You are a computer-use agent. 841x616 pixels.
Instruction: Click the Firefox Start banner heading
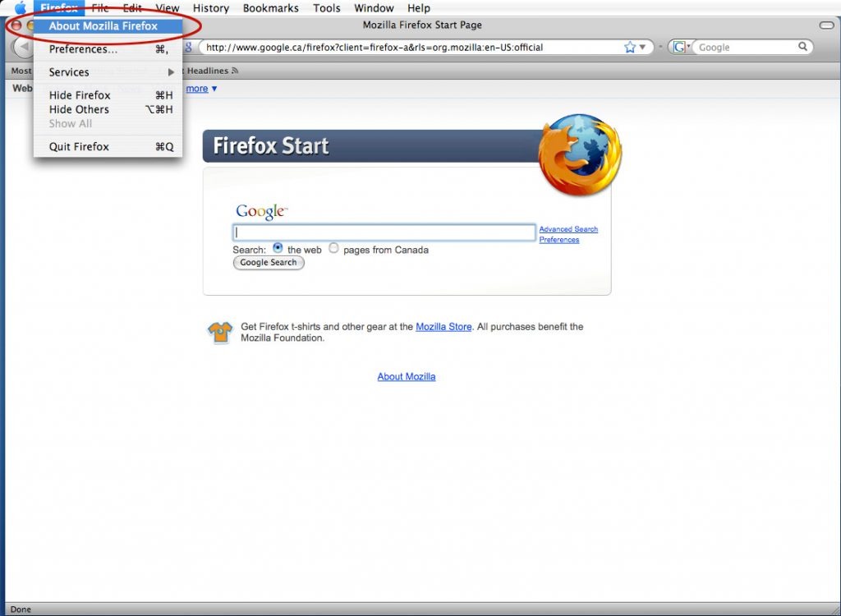[271, 146]
